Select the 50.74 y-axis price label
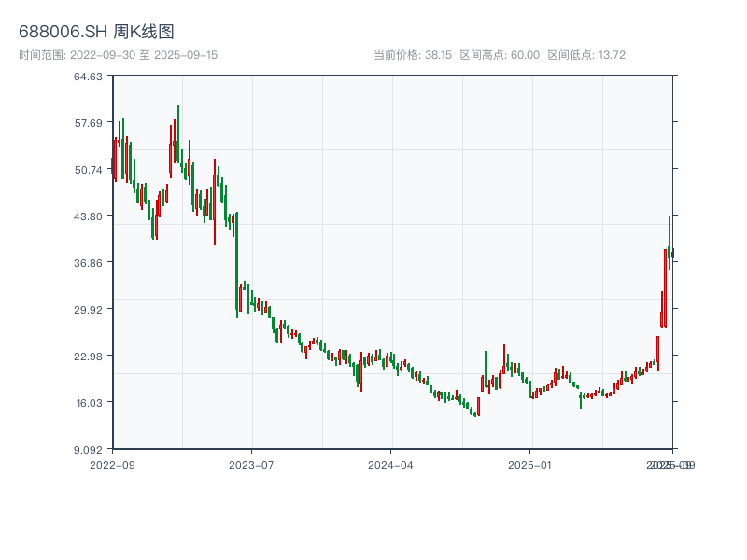 pyautogui.click(x=89, y=169)
